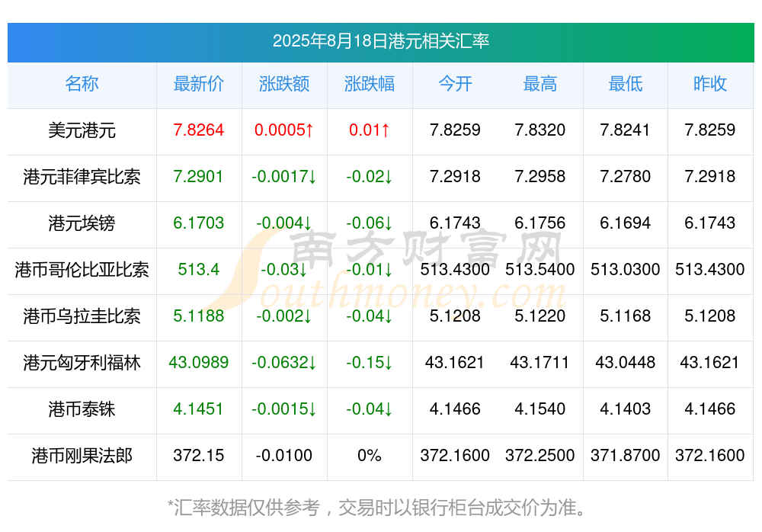Click the 昨收 column header
762x532 pixels.
[x=710, y=84]
